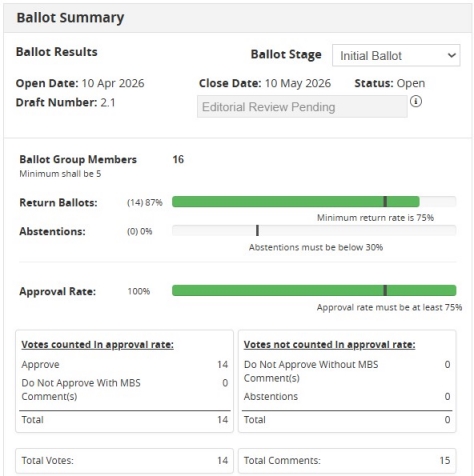Viewport: 474px width, 476px height.
Task: Click the Abstentions row under votes not counted
Action: 347,396
